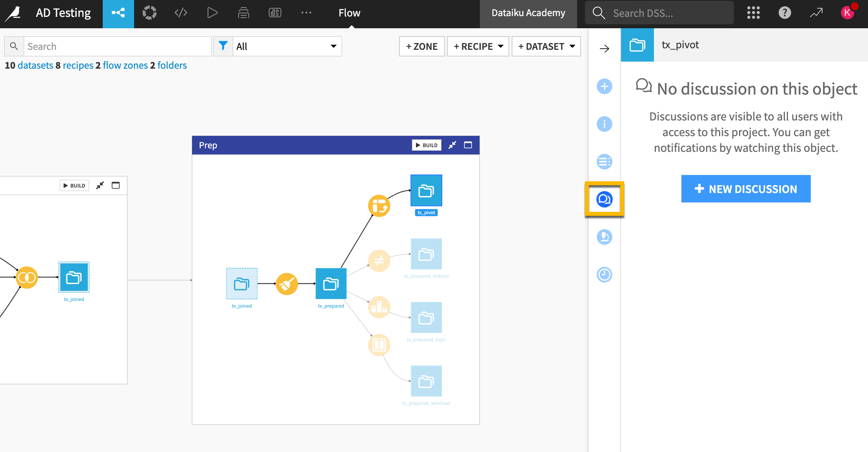The image size is (868, 452).
Task: Click BUILD on the Prep zone
Action: 427,145
